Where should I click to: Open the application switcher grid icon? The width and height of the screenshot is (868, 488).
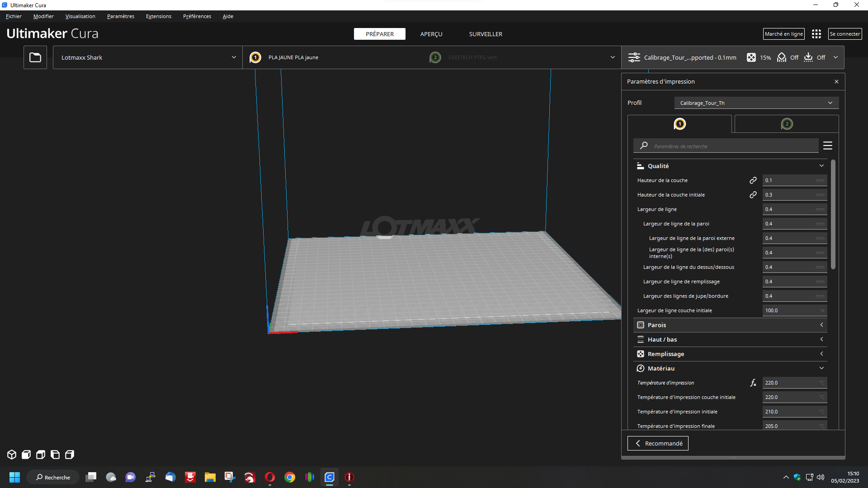[x=816, y=34]
